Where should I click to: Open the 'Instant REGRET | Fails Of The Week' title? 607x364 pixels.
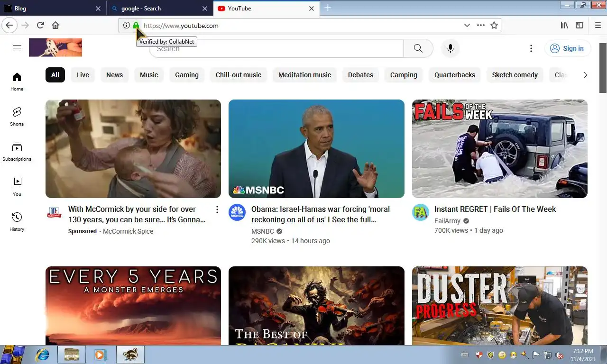[495, 209]
